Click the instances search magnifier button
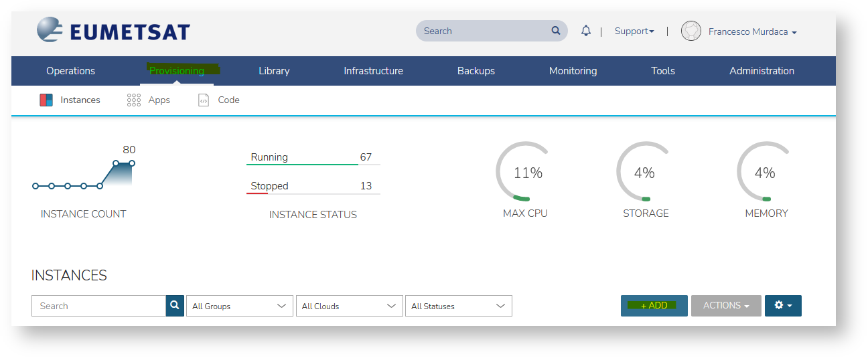 point(175,306)
